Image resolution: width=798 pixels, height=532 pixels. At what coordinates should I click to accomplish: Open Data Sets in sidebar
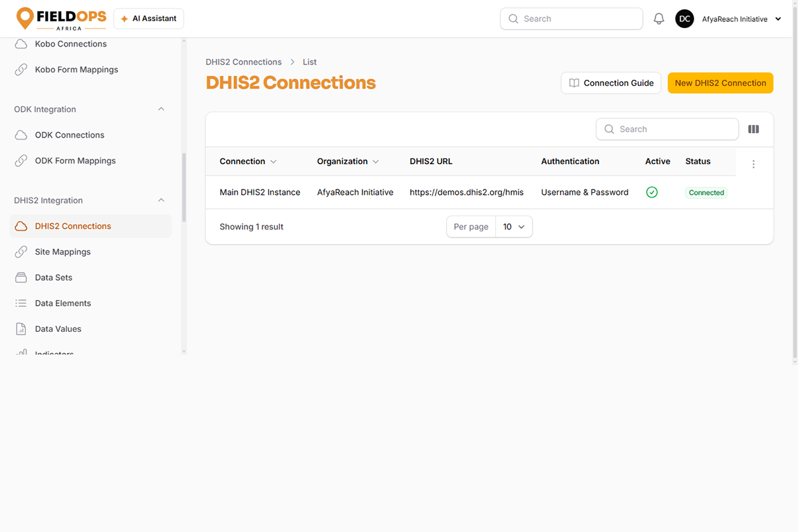click(90, 278)
